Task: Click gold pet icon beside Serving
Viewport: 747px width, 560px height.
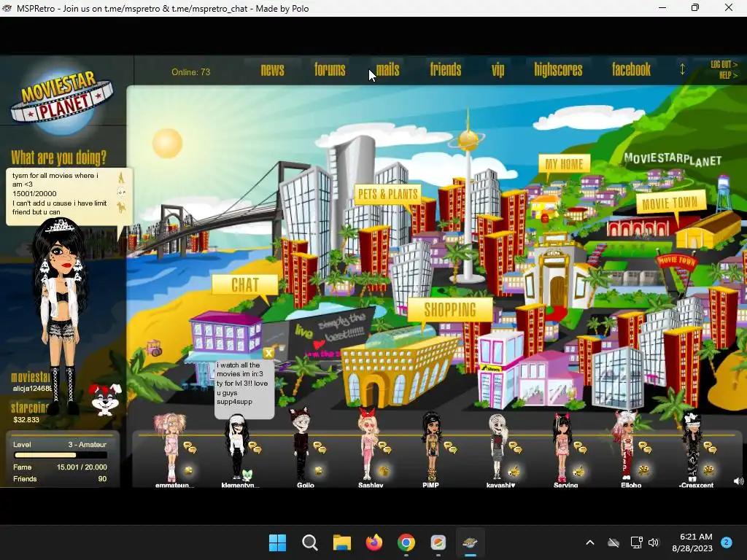Action: 578,471
